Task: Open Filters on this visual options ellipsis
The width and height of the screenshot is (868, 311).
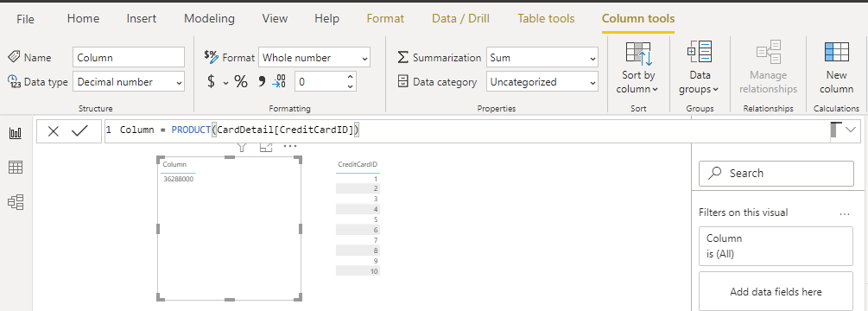Action: click(844, 213)
